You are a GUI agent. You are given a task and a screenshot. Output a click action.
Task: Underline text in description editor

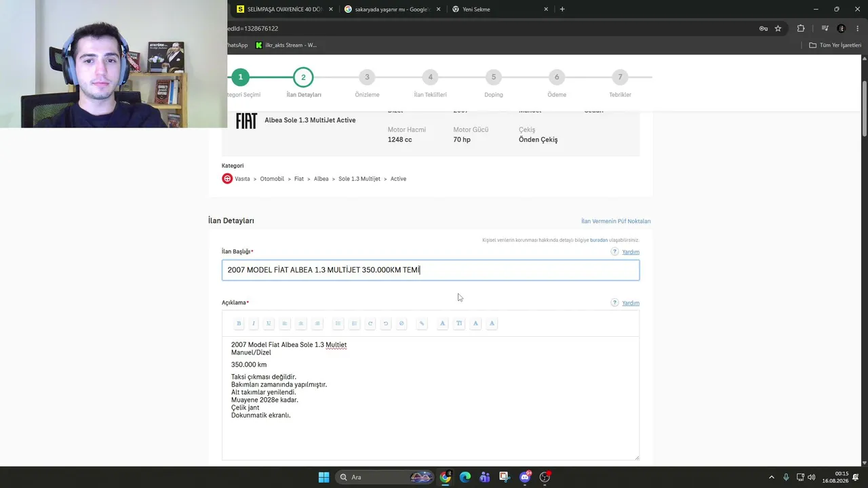[x=269, y=323]
